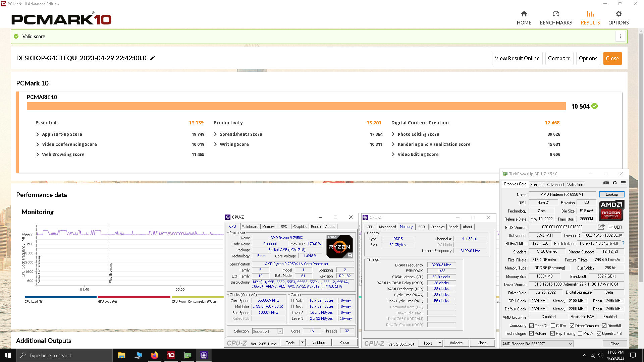Click the edit pencil next to result name
Screen dimensions: 644x362
click(152, 58)
